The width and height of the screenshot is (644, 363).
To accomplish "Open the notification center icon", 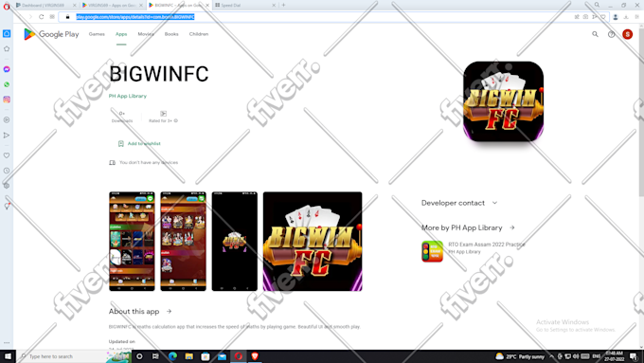I will pyautogui.click(x=634, y=356).
